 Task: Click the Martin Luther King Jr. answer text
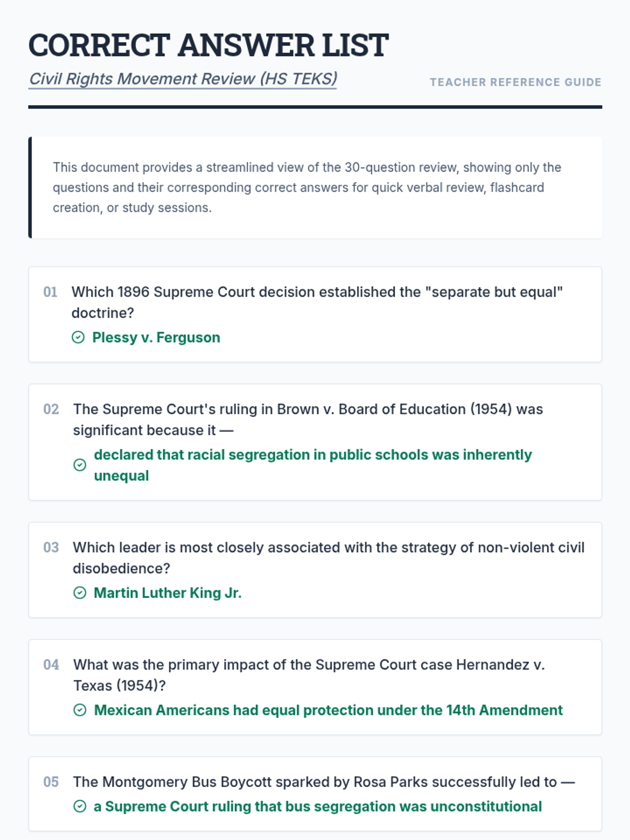(x=167, y=593)
